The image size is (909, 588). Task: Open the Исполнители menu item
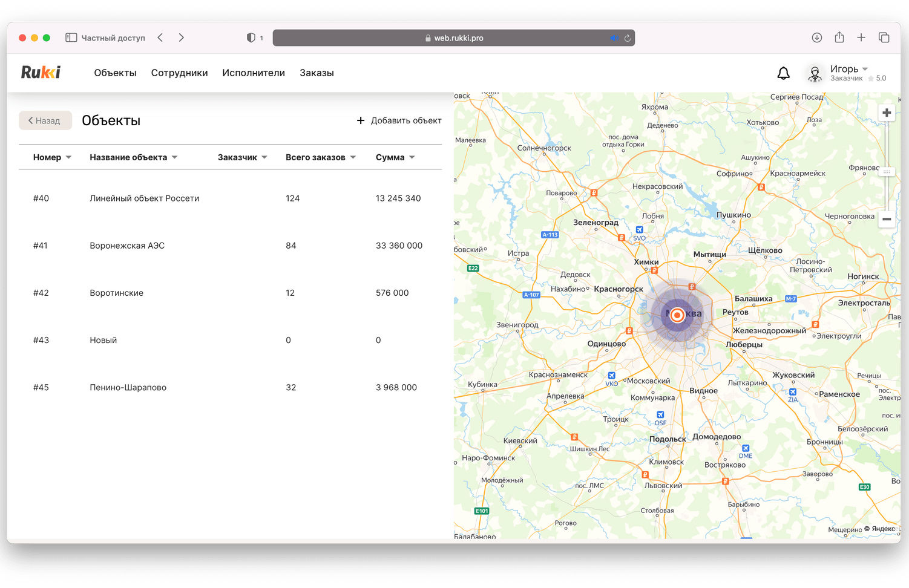(x=254, y=73)
